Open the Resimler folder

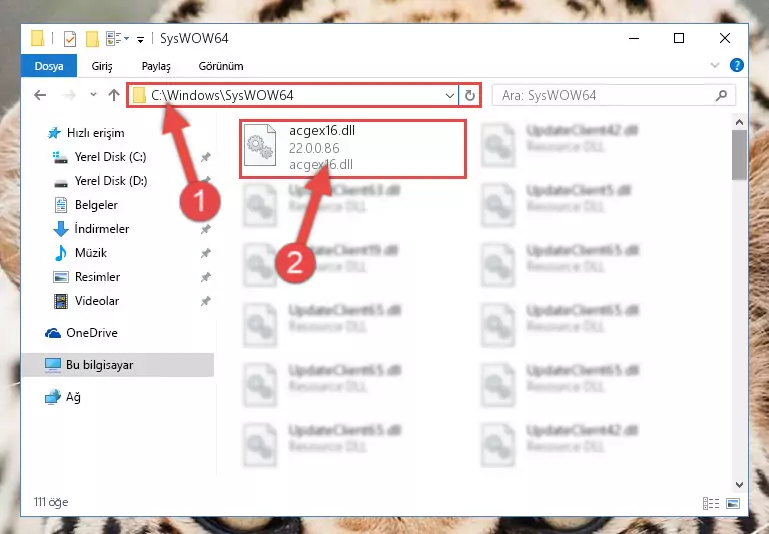pos(97,277)
